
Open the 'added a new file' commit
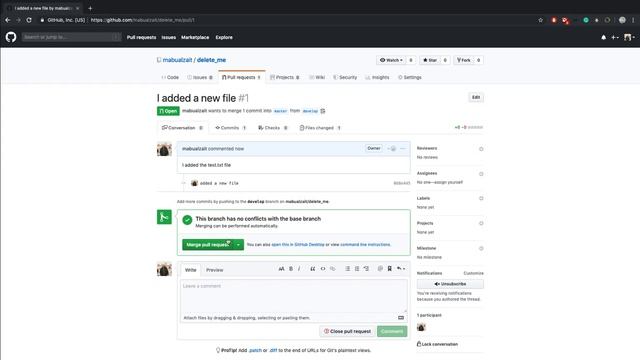click(x=219, y=183)
